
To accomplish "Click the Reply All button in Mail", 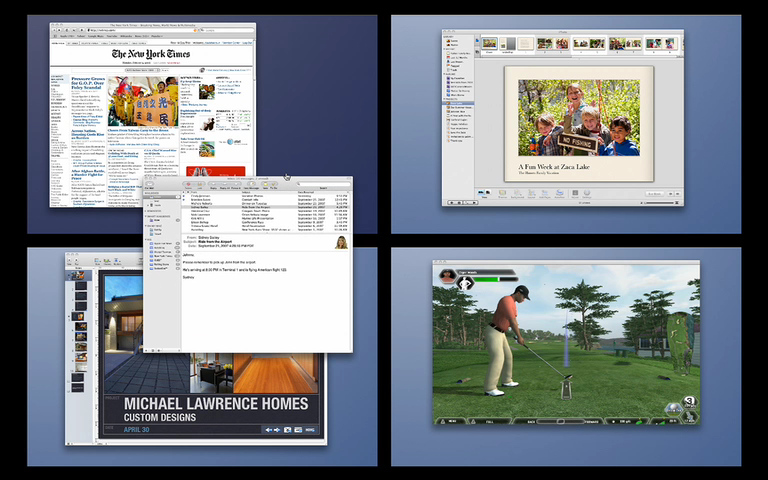I will pos(225,184).
